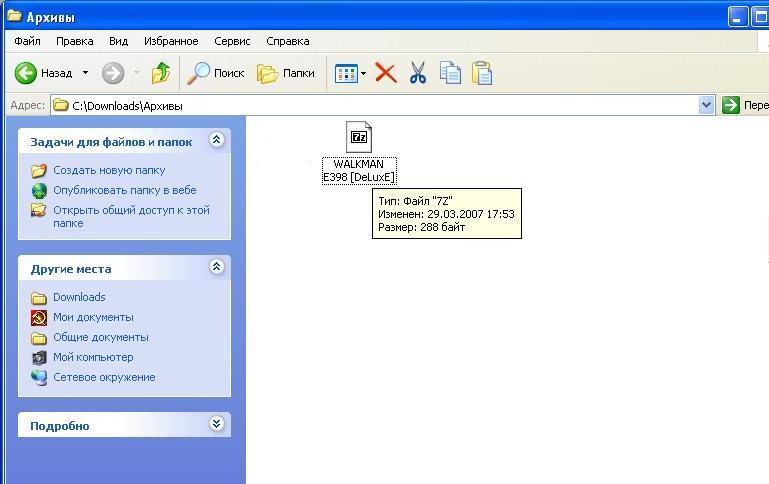This screenshot has height=484, width=769.
Task: Open the Правка menu
Action: (x=75, y=41)
